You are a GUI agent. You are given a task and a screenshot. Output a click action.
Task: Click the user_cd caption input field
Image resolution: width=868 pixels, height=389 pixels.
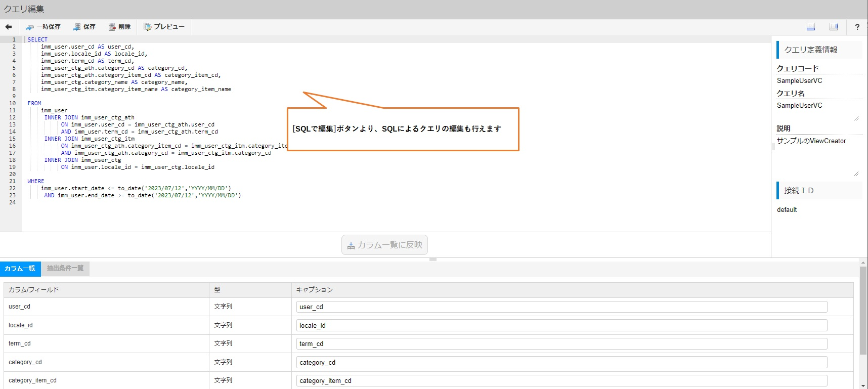pyautogui.click(x=561, y=307)
